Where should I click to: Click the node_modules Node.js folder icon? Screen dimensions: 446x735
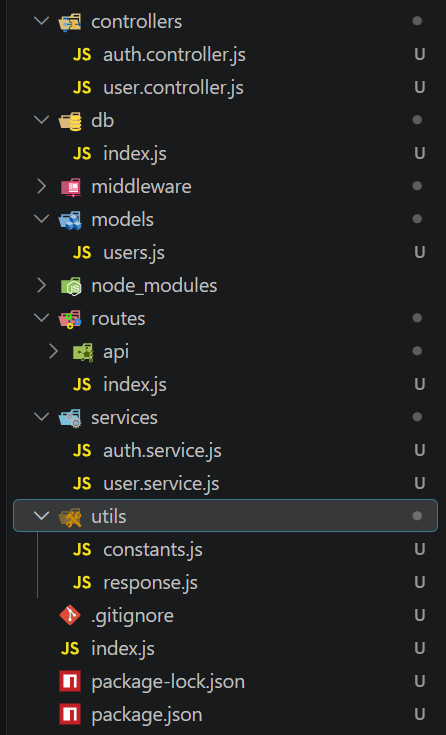coord(71,286)
